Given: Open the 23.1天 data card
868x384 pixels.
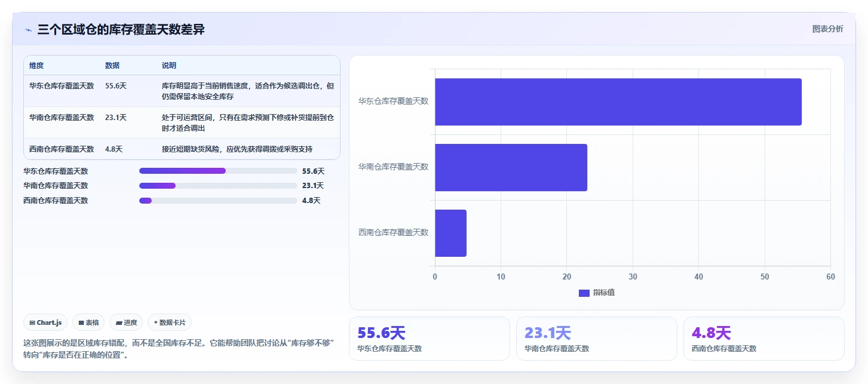Looking at the screenshot, I should [x=596, y=339].
